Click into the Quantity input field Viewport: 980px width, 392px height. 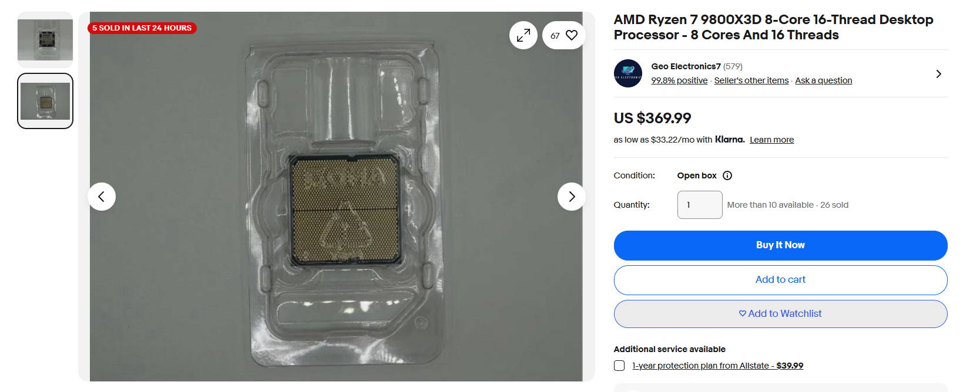click(x=700, y=205)
